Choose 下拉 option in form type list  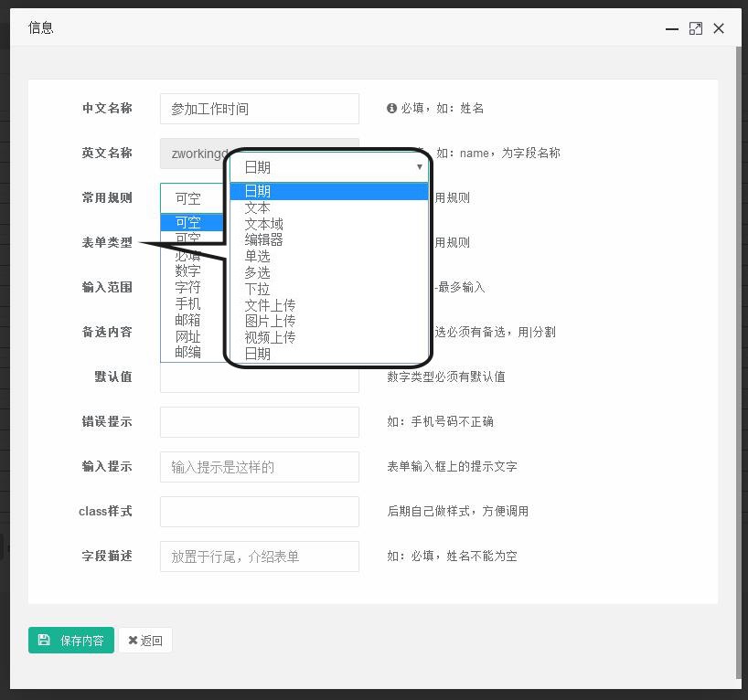coord(257,289)
